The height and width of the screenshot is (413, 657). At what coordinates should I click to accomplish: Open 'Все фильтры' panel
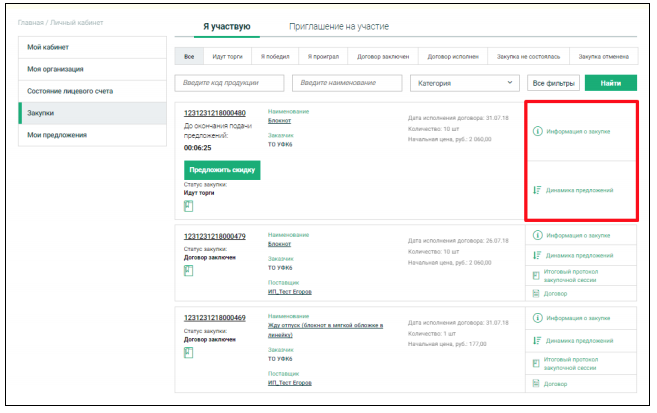[x=553, y=83]
